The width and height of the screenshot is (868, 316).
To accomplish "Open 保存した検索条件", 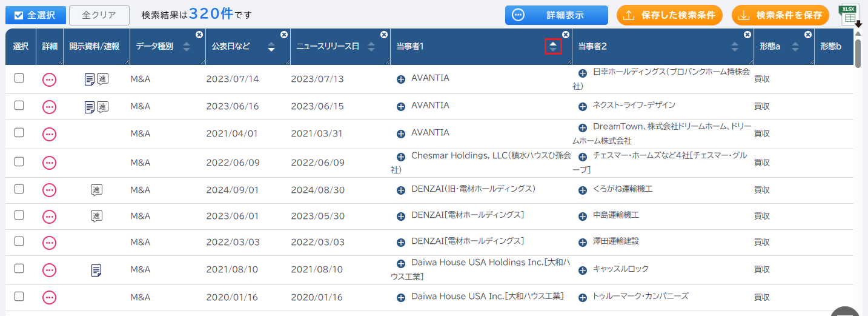I will pos(670,15).
